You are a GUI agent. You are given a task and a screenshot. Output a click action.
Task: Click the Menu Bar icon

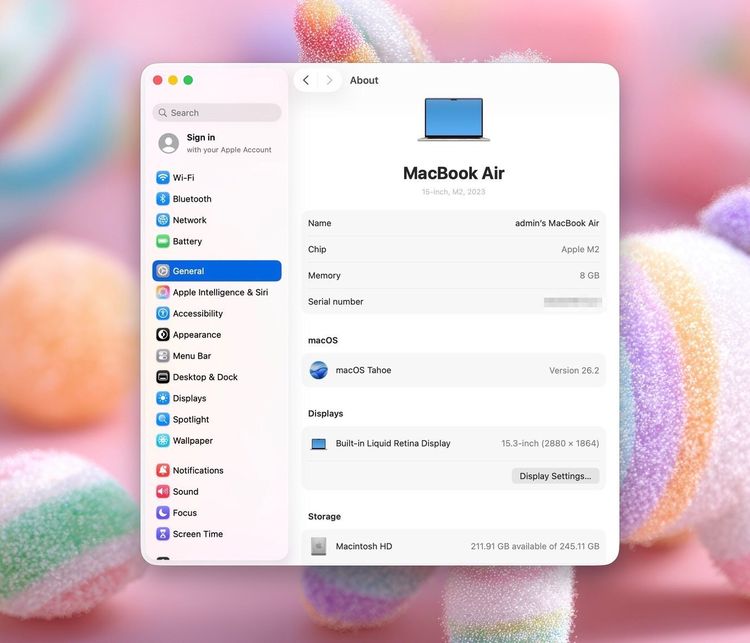[x=163, y=356]
